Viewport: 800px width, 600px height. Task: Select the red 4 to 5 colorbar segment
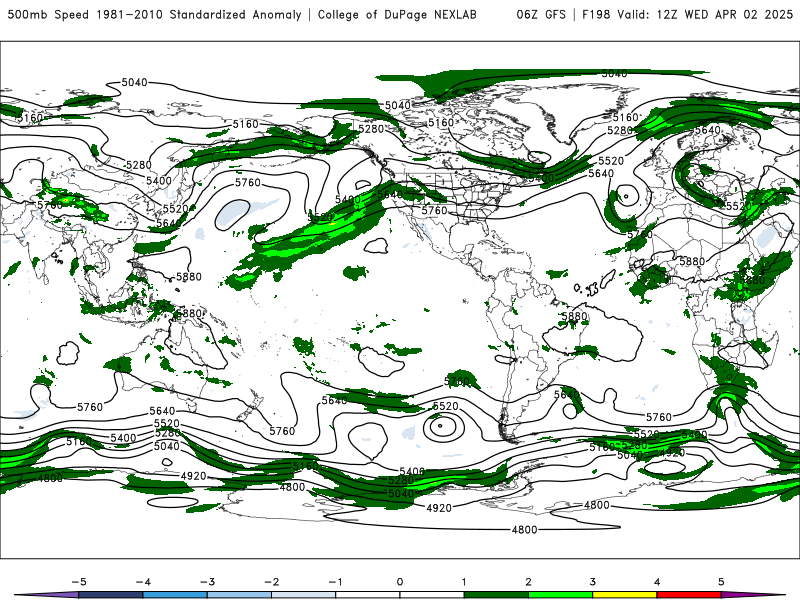pos(689,595)
